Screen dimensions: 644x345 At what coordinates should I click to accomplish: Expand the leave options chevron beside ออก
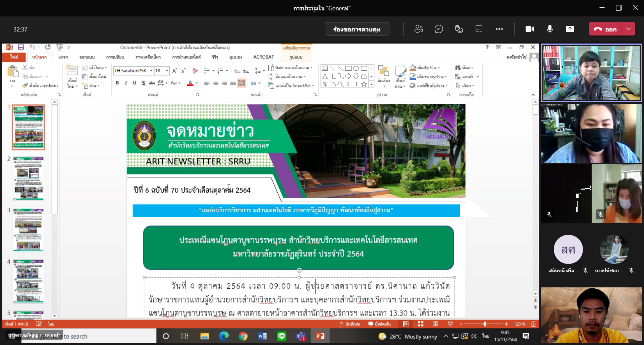coord(629,29)
